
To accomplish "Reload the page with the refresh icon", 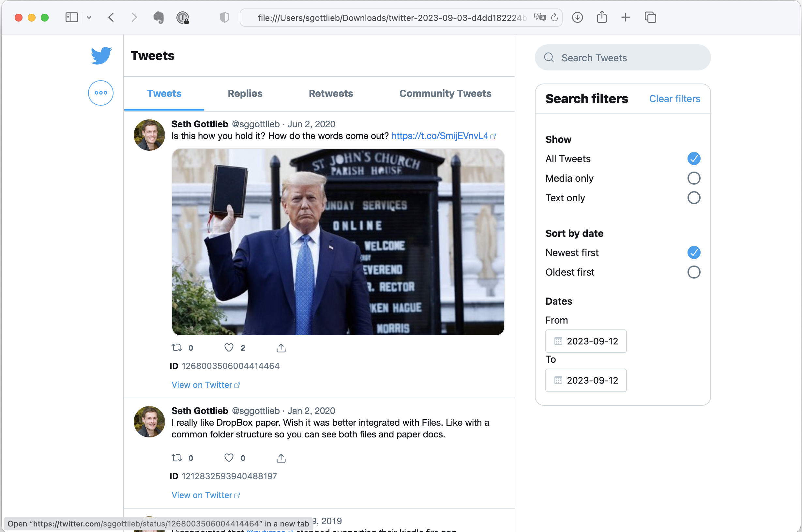I will click(554, 17).
